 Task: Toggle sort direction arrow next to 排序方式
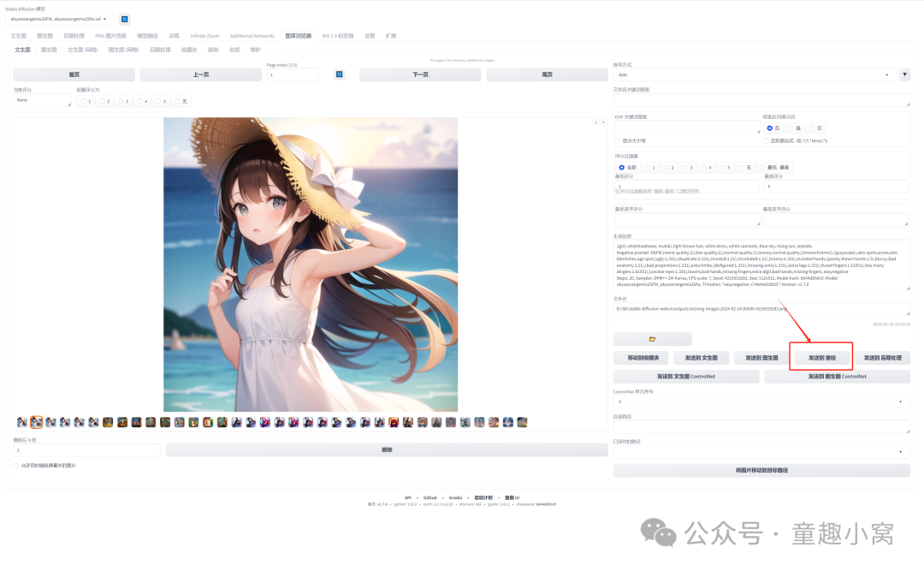[x=904, y=74]
